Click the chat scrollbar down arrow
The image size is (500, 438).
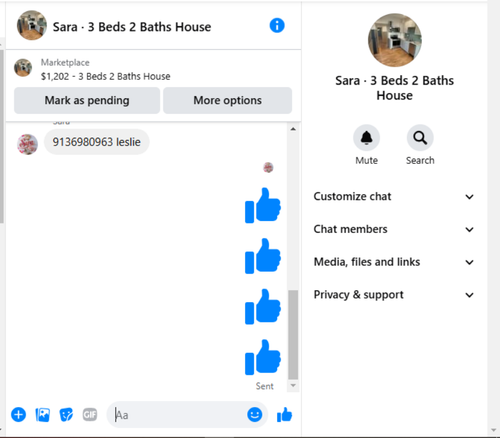coord(293,385)
